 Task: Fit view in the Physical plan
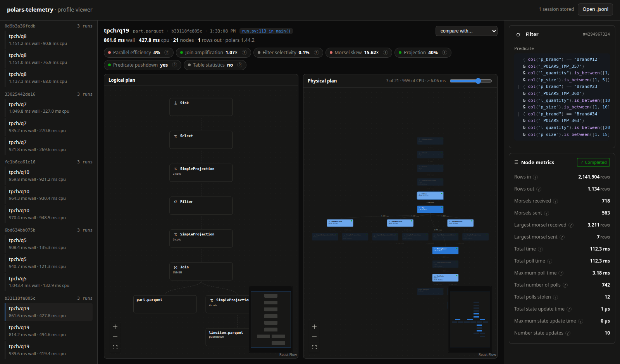pyautogui.click(x=314, y=347)
